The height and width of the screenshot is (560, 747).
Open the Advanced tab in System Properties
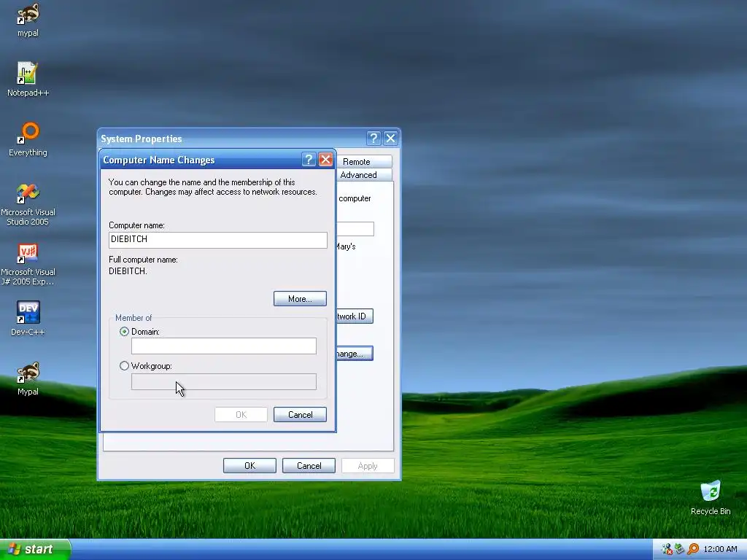(x=364, y=175)
